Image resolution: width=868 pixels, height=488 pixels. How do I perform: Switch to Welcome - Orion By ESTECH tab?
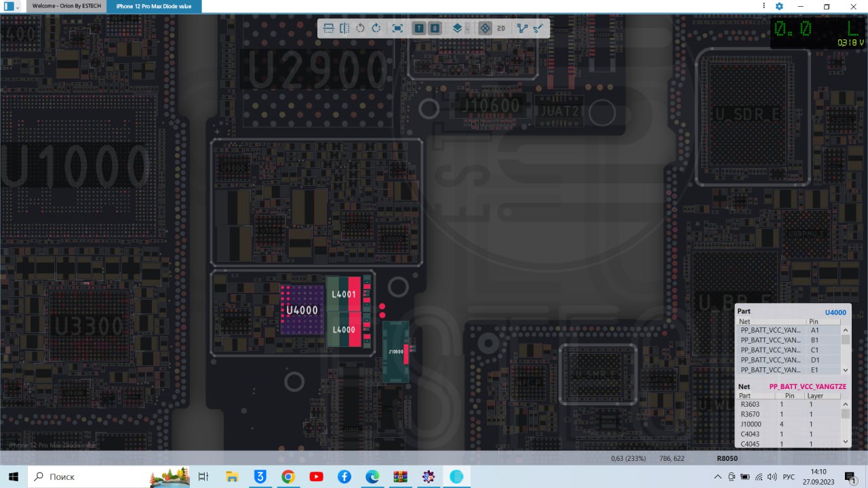click(66, 6)
